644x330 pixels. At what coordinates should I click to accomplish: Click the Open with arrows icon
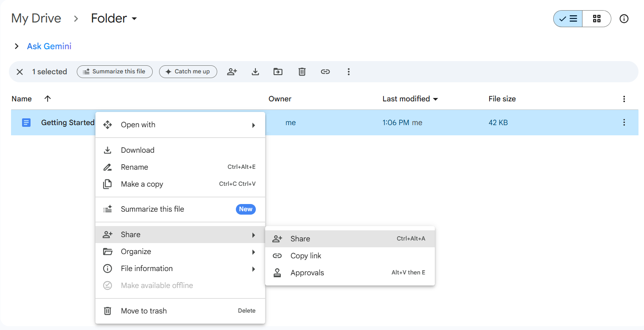coord(108,125)
